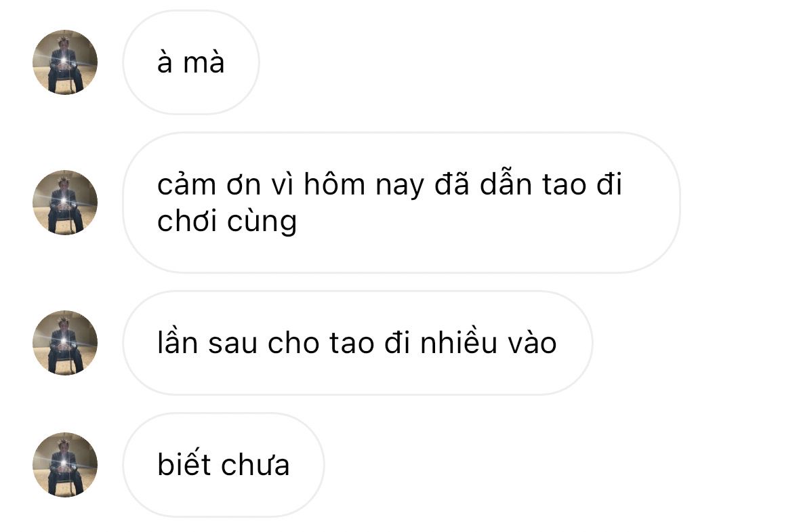799x532 pixels.
Task: Select the "biết chưa" message bubble
Action: coord(223,465)
